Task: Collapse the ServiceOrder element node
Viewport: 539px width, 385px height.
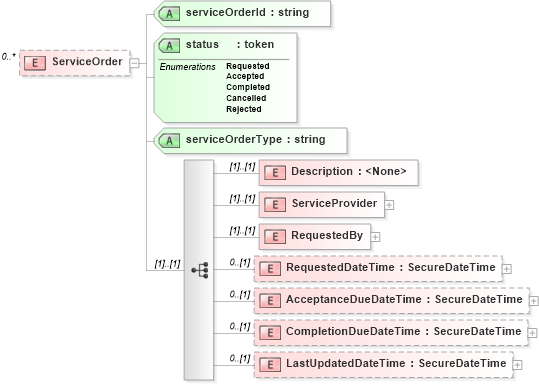Action: 134,63
